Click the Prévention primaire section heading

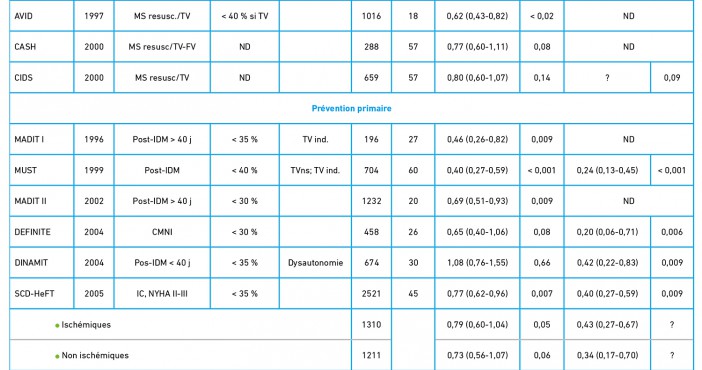351,108
